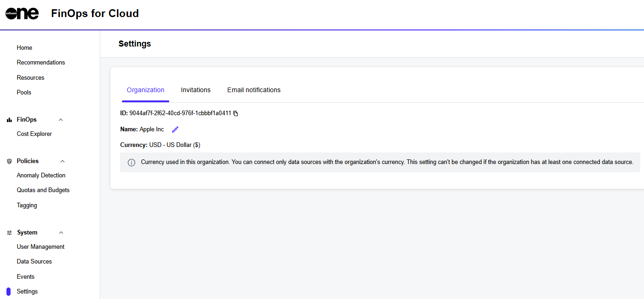Click the info icon in currency notice
The height and width of the screenshot is (299, 644).
pos(132,163)
